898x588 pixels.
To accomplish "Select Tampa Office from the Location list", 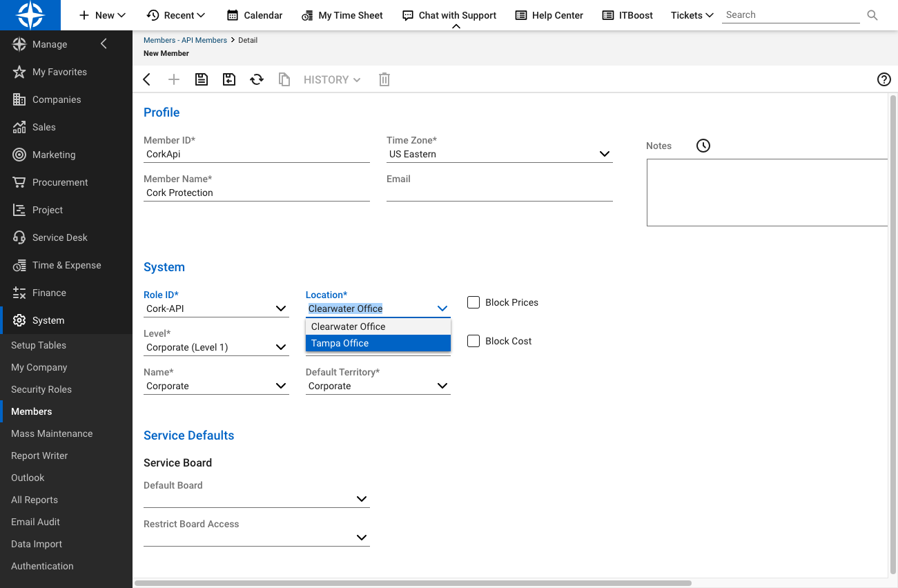I will (x=378, y=343).
